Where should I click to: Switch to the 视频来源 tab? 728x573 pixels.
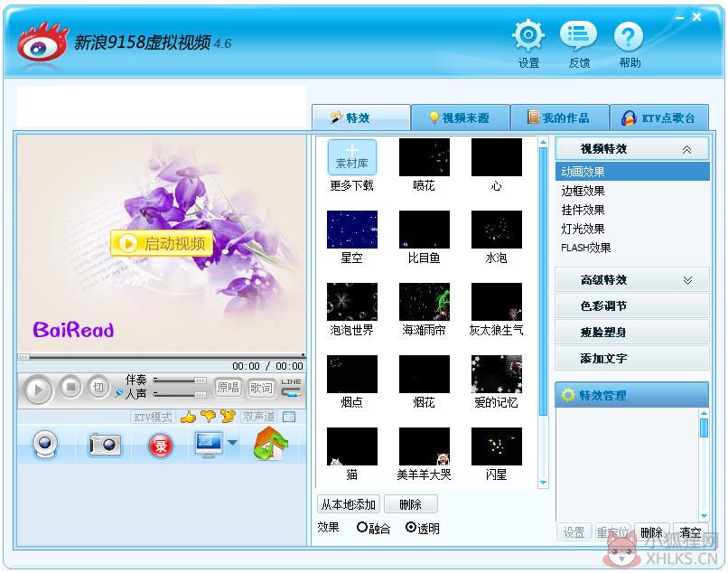[x=461, y=117]
